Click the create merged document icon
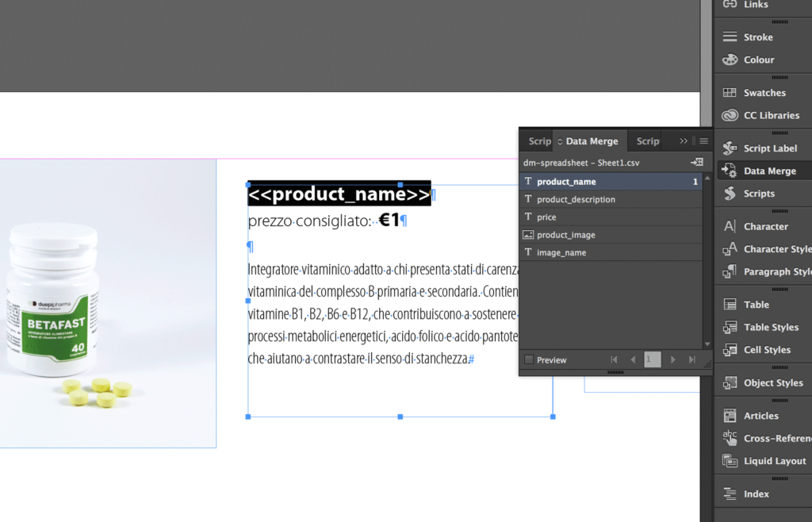 pyautogui.click(x=697, y=163)
